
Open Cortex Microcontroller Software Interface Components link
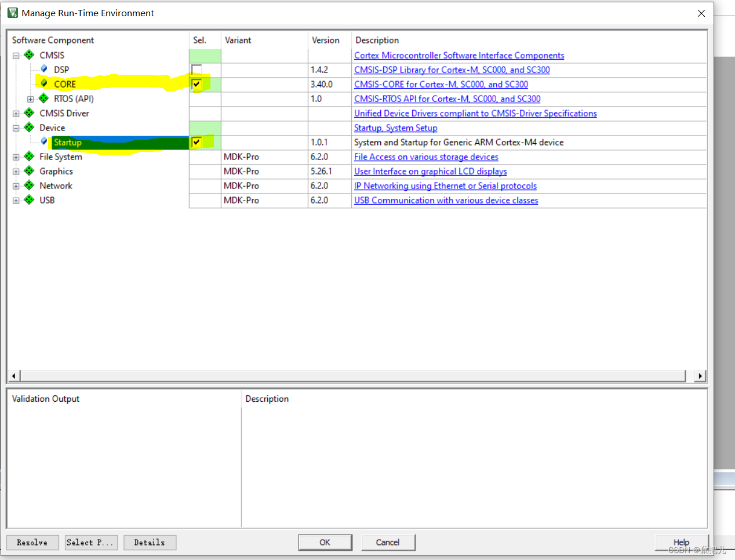(459, 55)
